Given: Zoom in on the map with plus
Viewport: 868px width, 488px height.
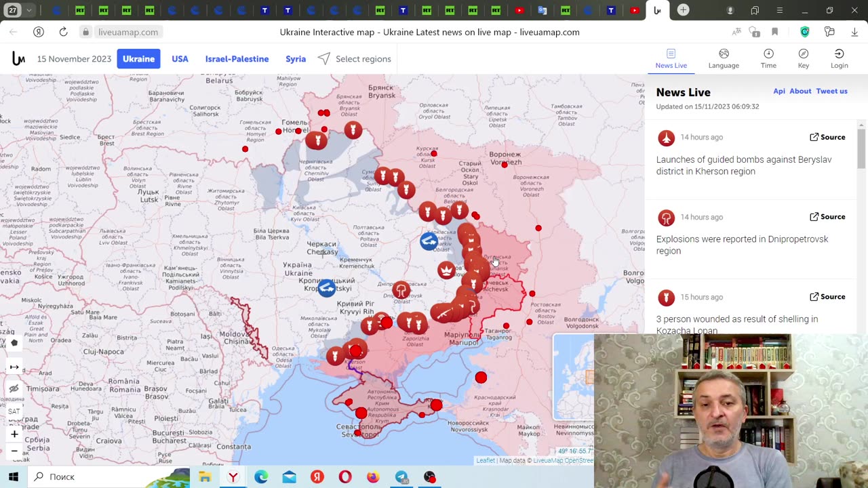Looking at the screenshot, I should [x=14, y=434].
